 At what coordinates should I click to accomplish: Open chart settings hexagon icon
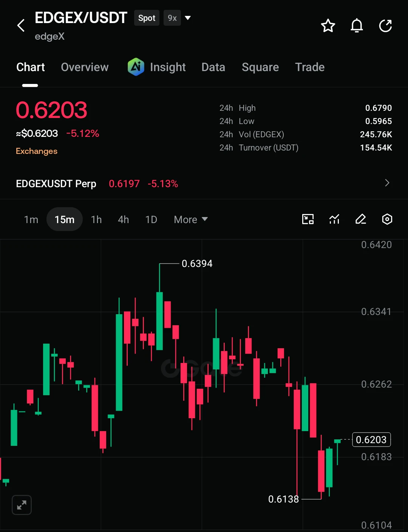click(387, 219)
